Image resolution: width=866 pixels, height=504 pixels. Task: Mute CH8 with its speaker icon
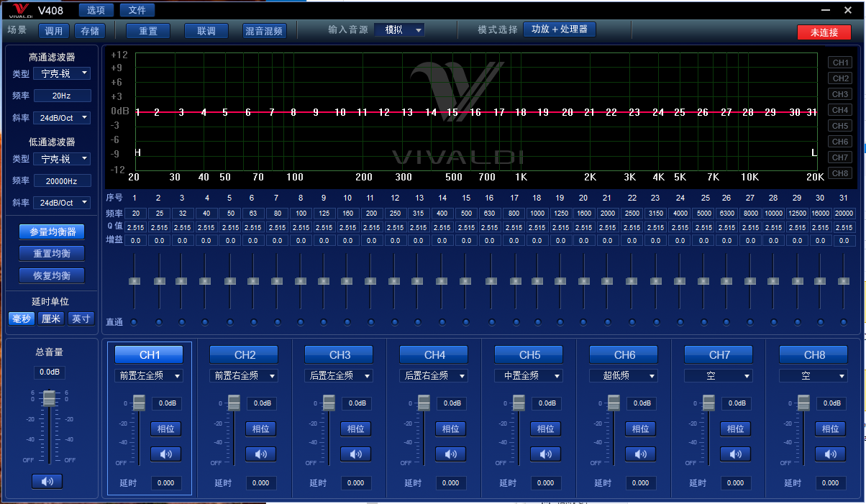pos(830,454)
